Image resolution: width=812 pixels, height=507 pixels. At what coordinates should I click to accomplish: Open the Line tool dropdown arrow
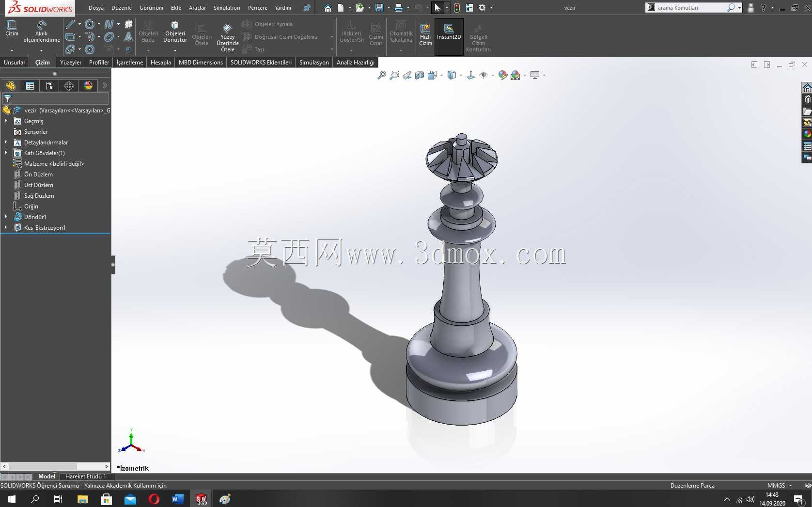[x=79, y=24]
